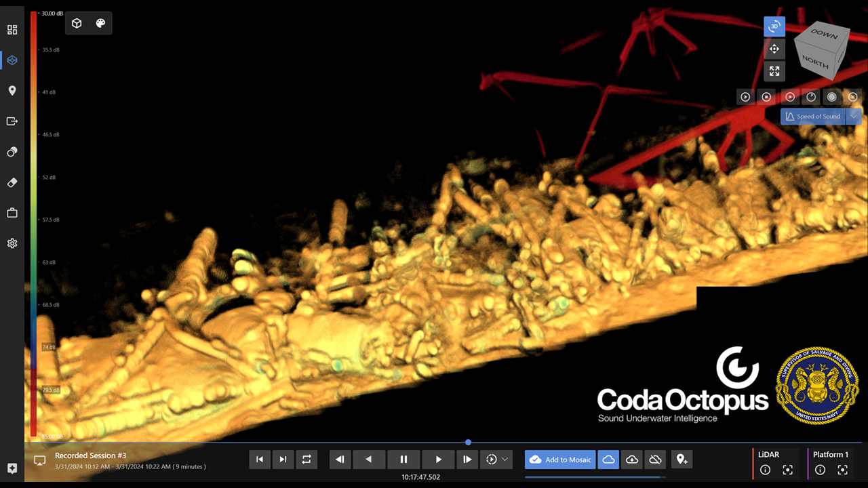The width and height of the screenshot is (868, 488).
Task: Open the map location pin in sidebar
Action: tap(12, 91)
